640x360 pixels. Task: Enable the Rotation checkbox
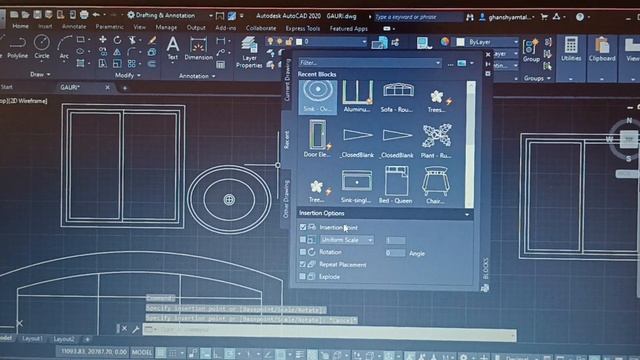tap(303, 252)
